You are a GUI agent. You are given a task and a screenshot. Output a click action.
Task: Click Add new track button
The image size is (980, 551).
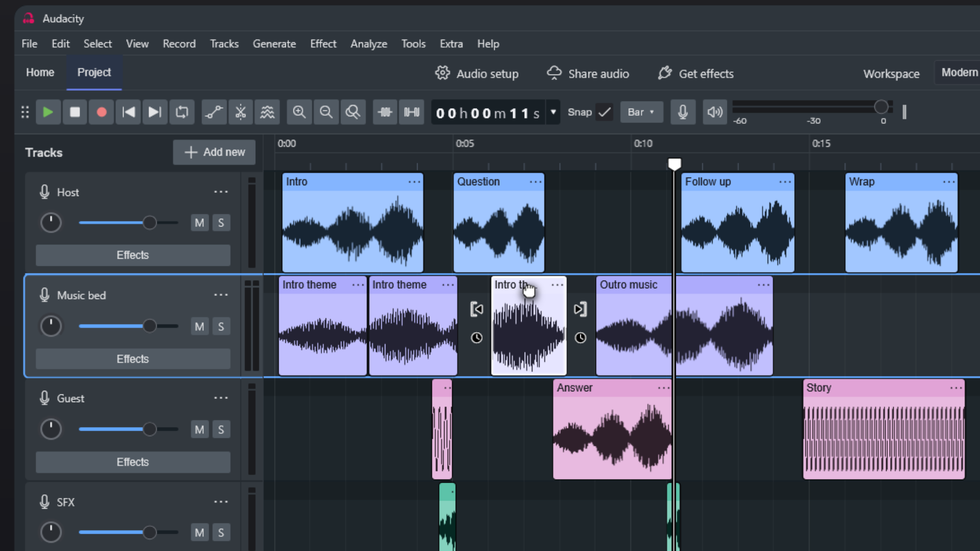[214, 152]
